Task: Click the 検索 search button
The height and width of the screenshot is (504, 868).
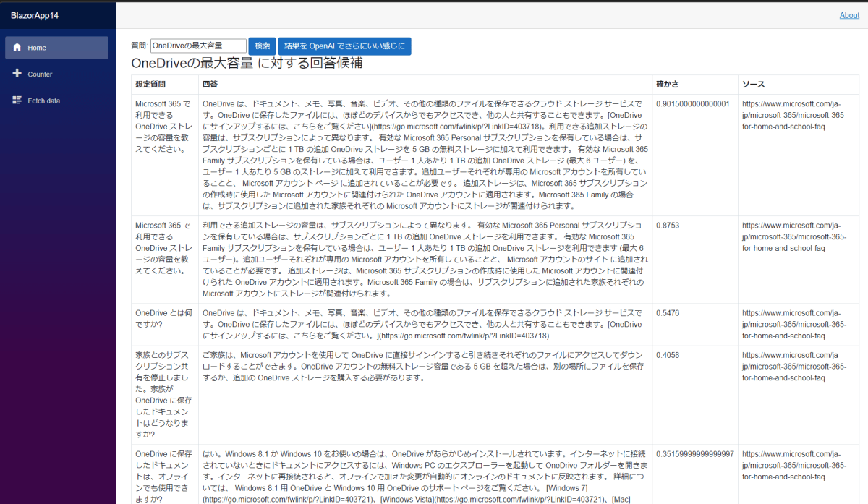Action: (263, 46)
